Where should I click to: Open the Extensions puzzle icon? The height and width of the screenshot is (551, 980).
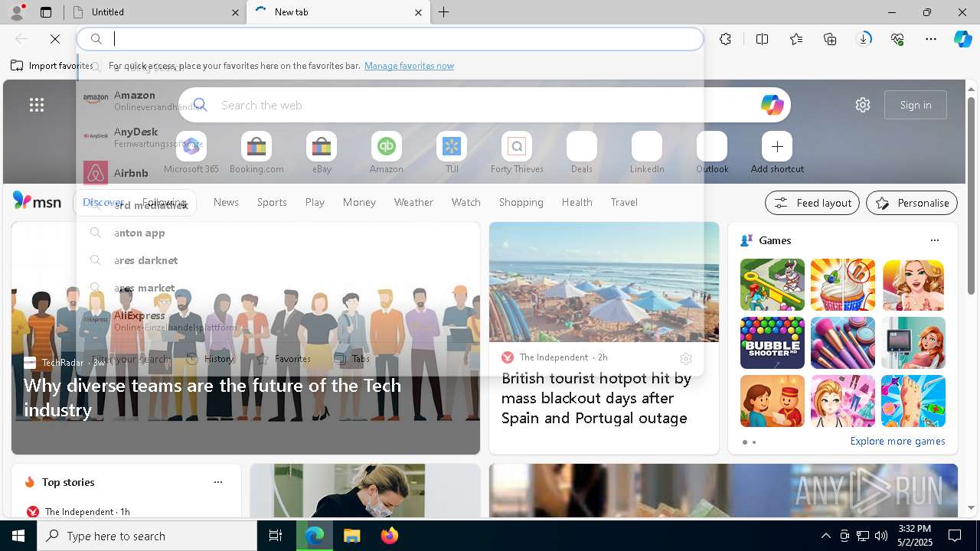(725, 39)
